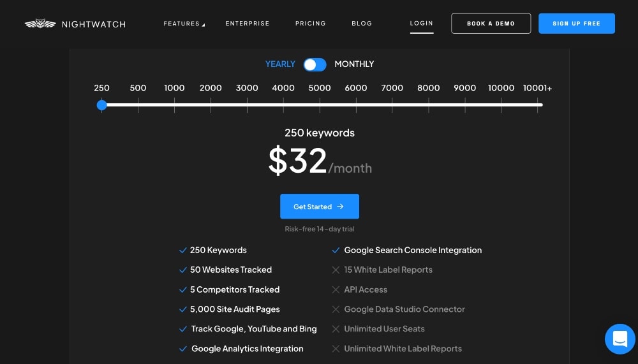
Task: Expand the Features dropdown menu
Action: tap(184, 24)
